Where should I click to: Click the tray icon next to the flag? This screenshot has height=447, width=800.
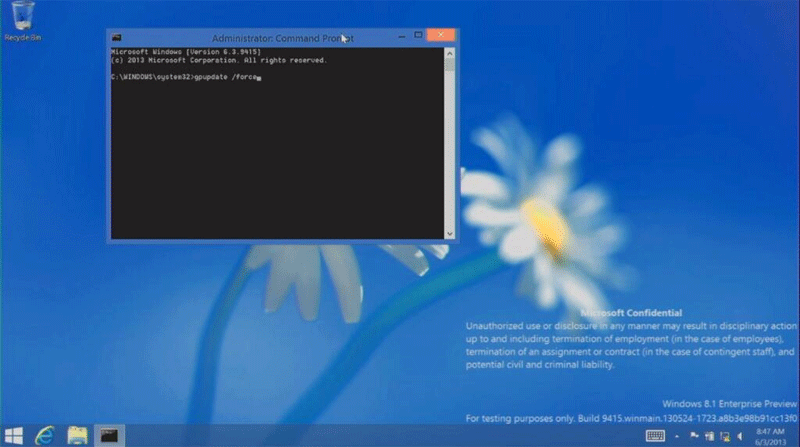tap(711, 435)
